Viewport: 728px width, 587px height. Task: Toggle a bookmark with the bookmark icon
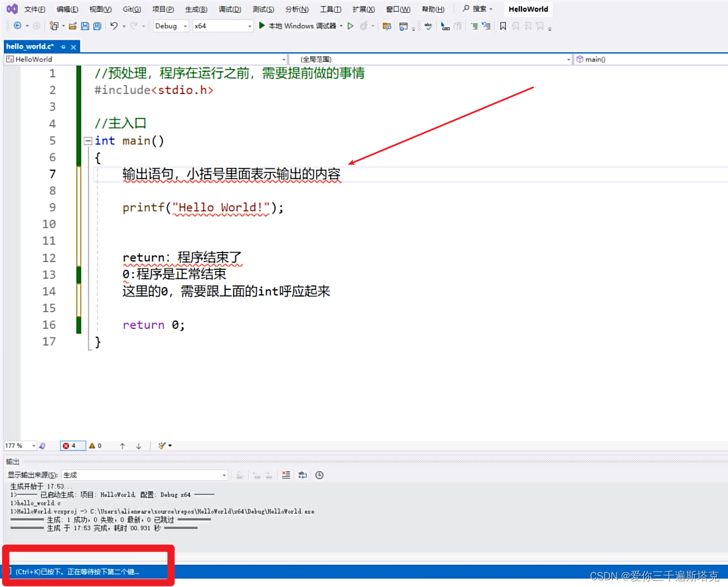point(503,26)
